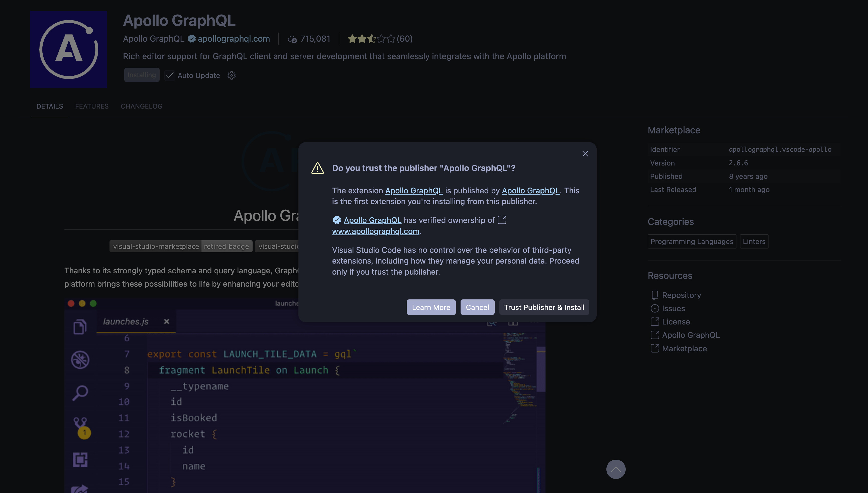This screenshot has height=493, width=868.
Task: Click the install count cloud icon
Action: (x=292, y=39)
